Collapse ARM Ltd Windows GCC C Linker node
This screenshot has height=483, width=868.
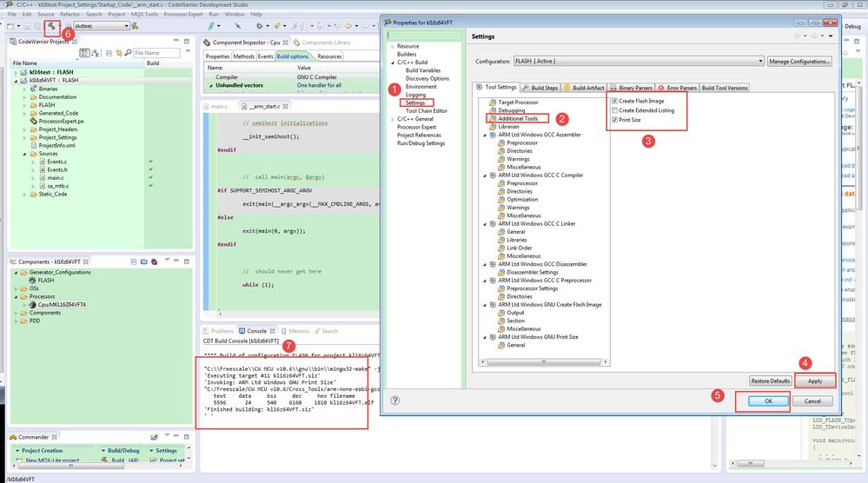485,224
